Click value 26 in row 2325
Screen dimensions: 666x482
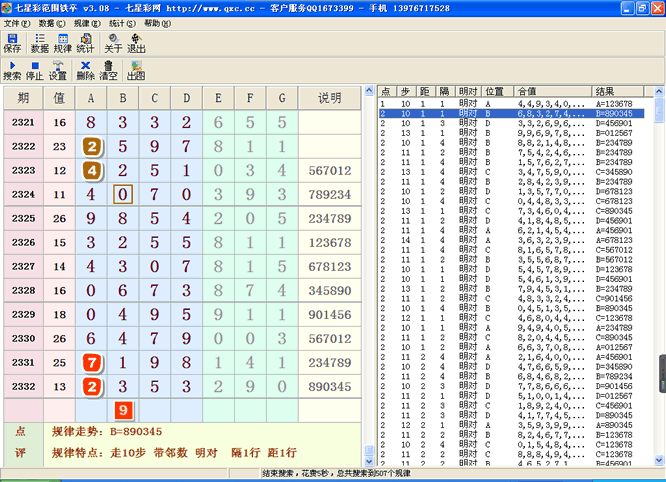coord(59,219)
